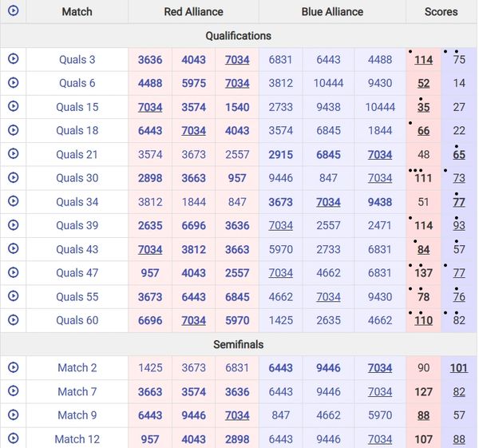Open Semifinals Match 12 details
479x448 pixels.
click(77, 439)
